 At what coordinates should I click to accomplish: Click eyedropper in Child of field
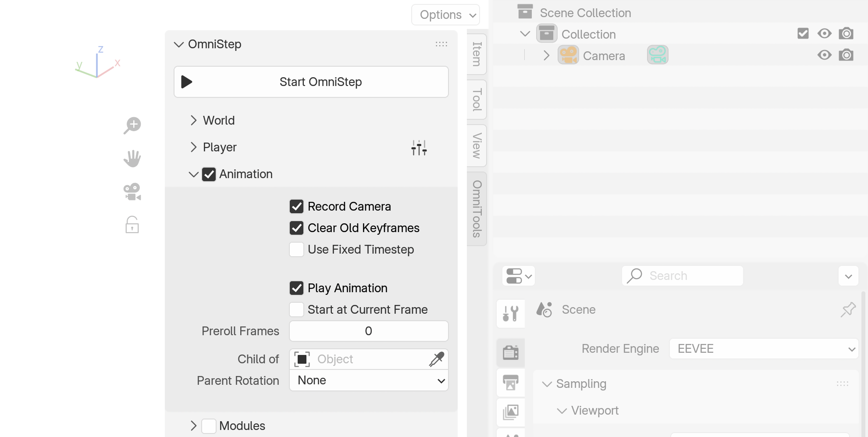click(436, 359)
